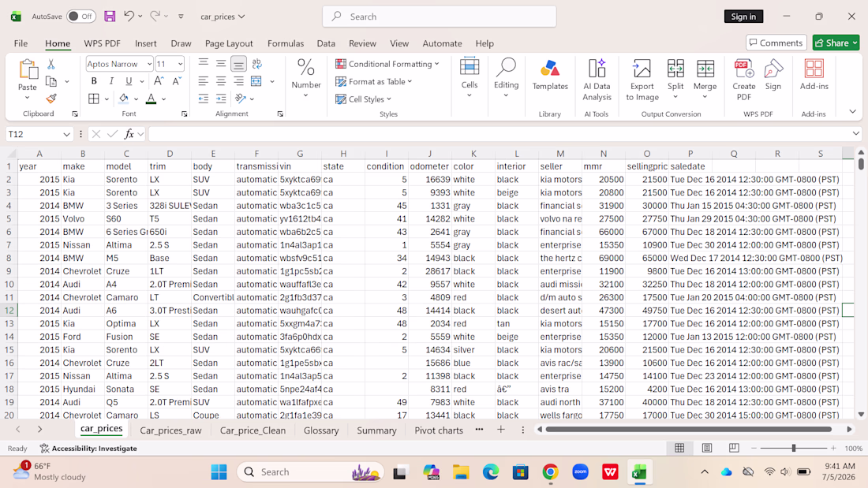Click the Insert Function fx button

[129, 134]
